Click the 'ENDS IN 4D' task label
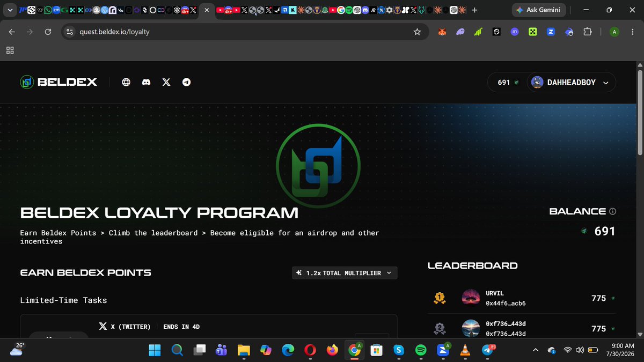 click(x=181, y=327)
